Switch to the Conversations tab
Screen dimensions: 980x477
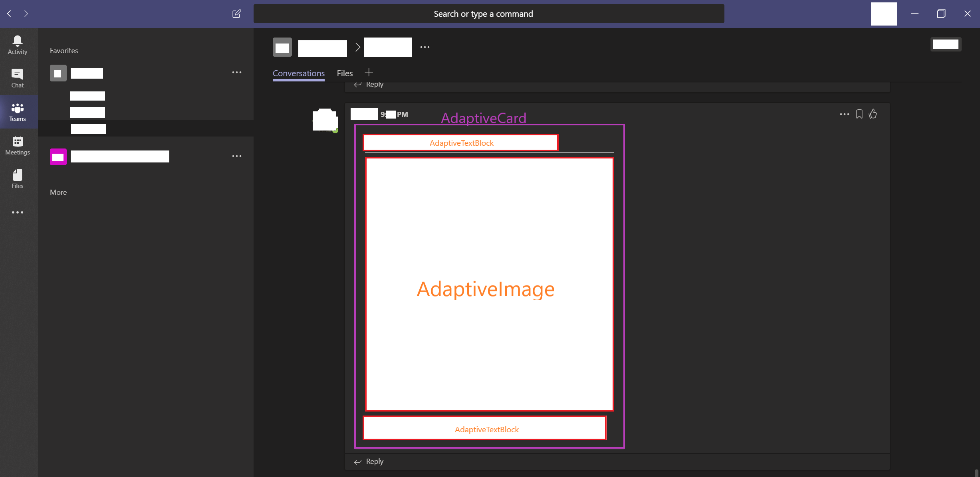pyautogui.click(x=298, y=73)
